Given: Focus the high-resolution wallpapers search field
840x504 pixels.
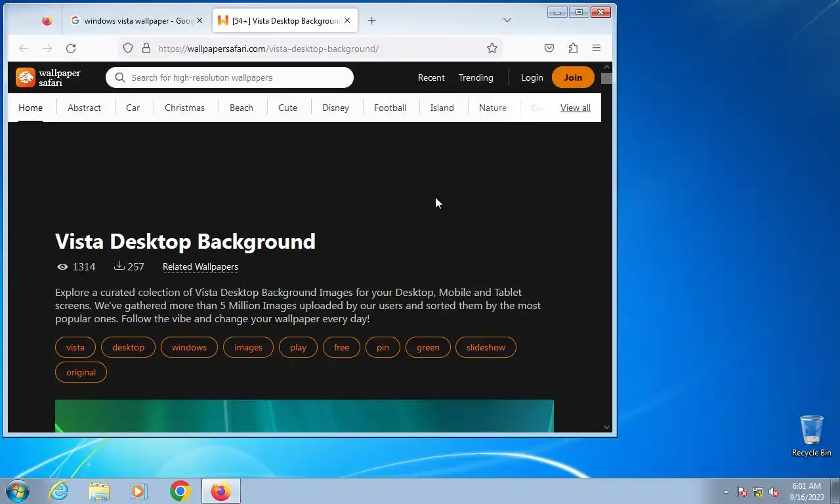Looking at the screenshot, I should (x=230, y=77).
